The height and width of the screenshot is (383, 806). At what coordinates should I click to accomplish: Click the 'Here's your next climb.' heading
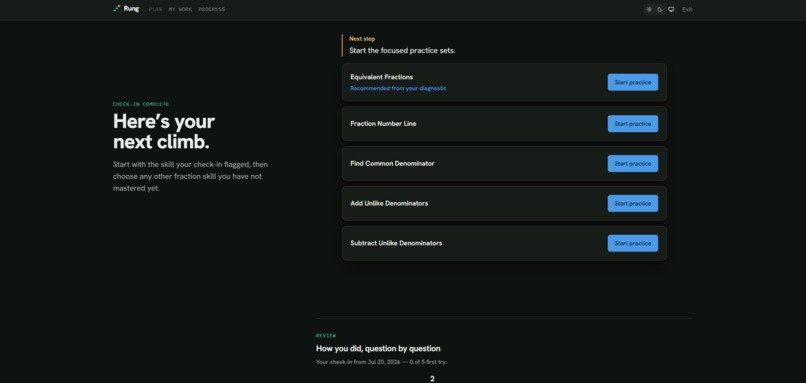click(x=164, y=132)
